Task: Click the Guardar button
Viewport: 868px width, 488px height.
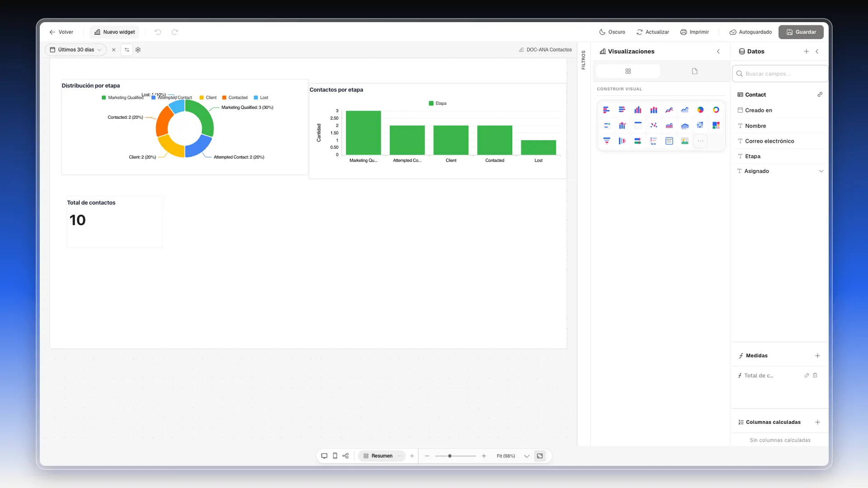Action: tap(801, 32)
